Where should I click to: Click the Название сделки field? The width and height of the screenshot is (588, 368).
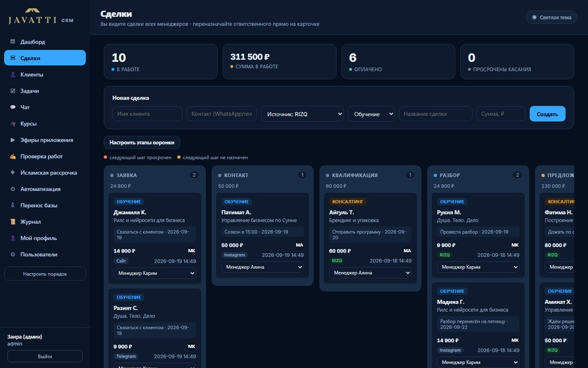tap(436, 114)
